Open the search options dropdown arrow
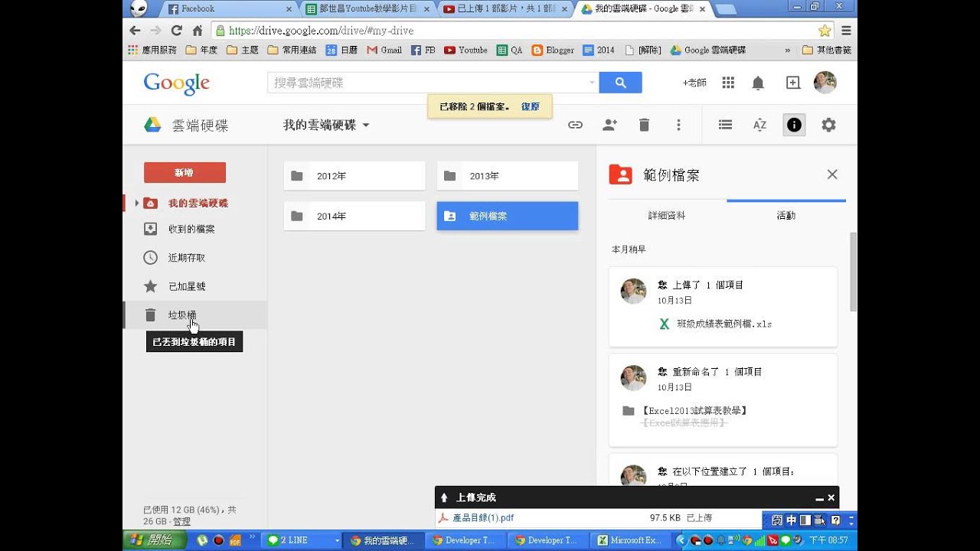 [592, 83]
